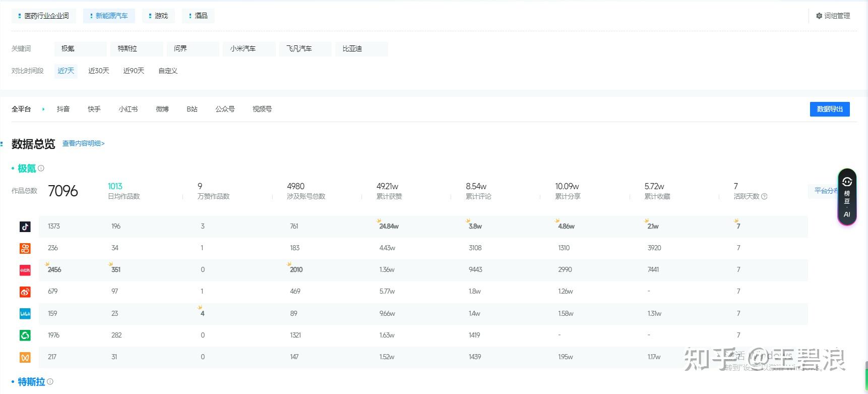
Task: Click Douyin shares value 4.86w
Action: point(567,227)
